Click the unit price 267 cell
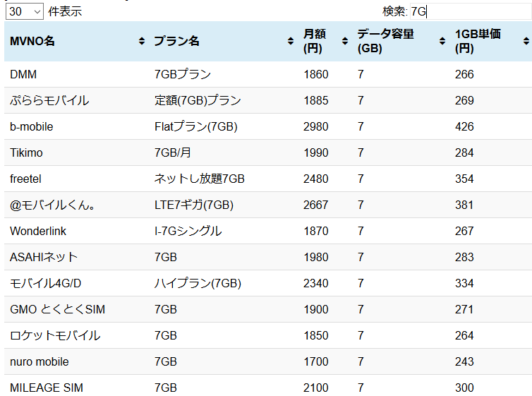This screenshot has width=532, height=396. [x=464, y=231]
